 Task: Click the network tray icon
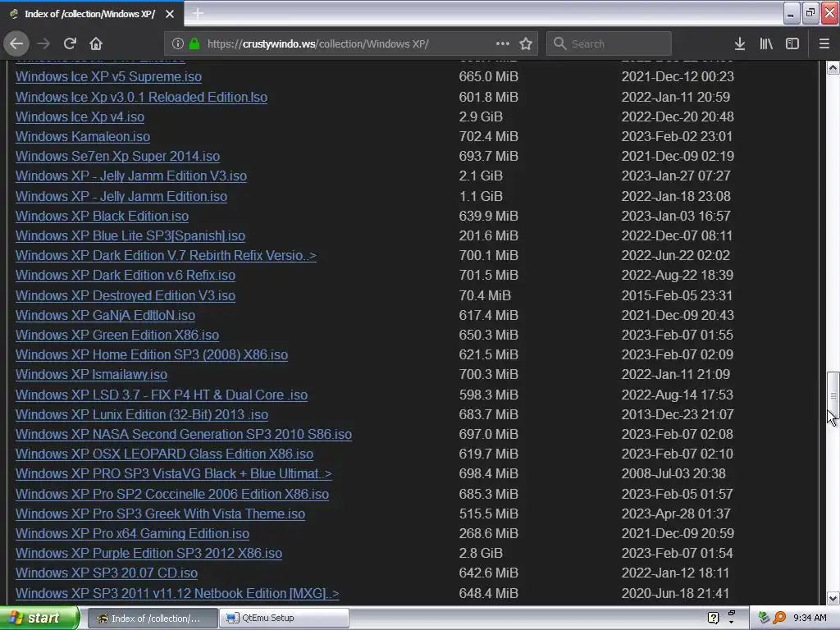pyautogui.click(x=764, y=618)
